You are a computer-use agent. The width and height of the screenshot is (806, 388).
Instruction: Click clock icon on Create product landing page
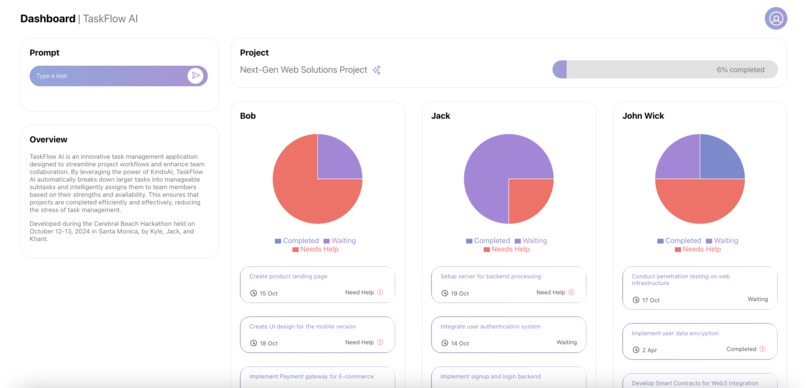coord(253,293)
